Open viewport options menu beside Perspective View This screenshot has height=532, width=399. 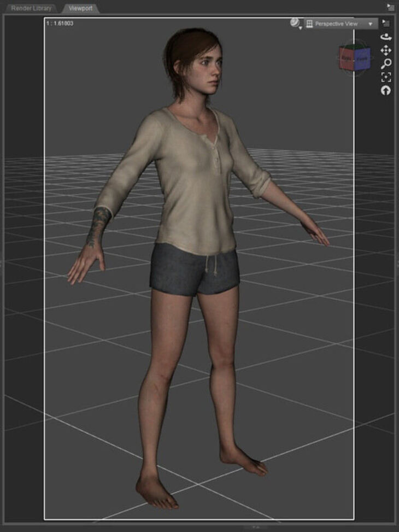pyautogui.click(x=386, y=23)
